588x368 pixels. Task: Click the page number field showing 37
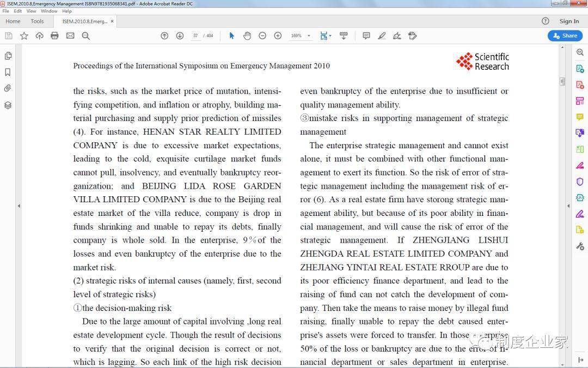(x=195, y=35)
